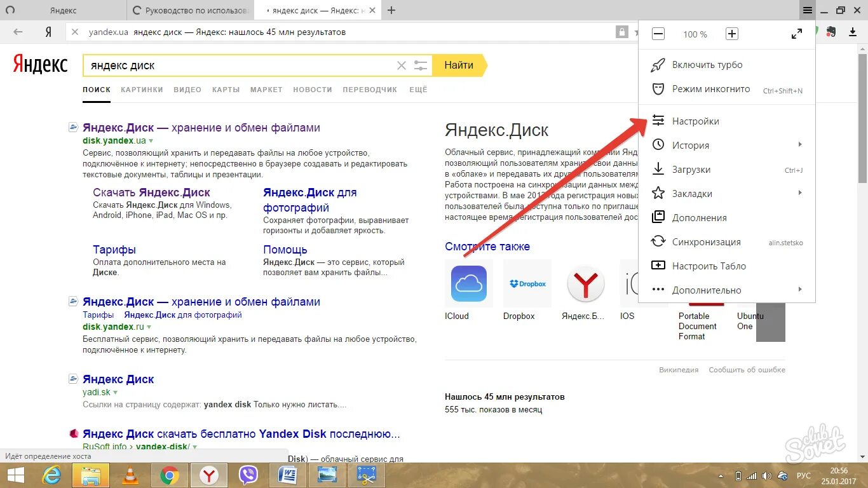Open the Yandex browser hamburger menu
868x488 pixels.
point(807,10)
